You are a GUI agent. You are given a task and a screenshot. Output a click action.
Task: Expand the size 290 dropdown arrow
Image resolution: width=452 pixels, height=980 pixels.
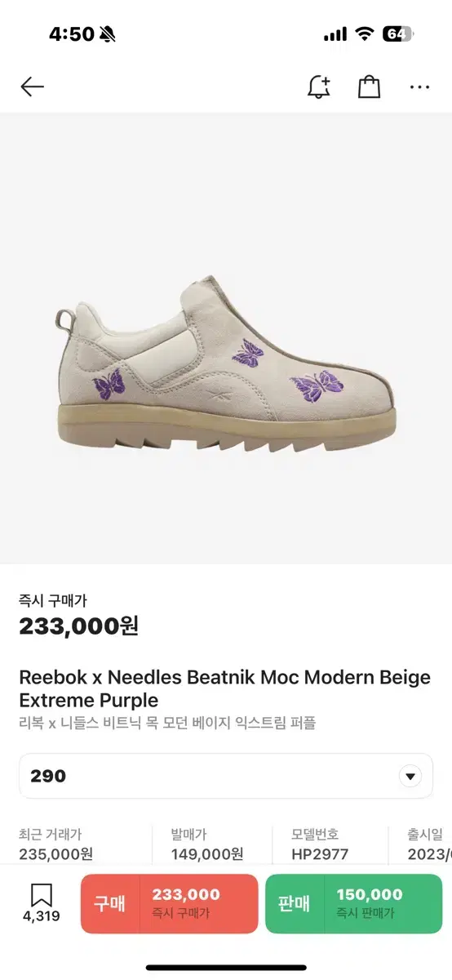pyautogui.click(x=410, y=776)
